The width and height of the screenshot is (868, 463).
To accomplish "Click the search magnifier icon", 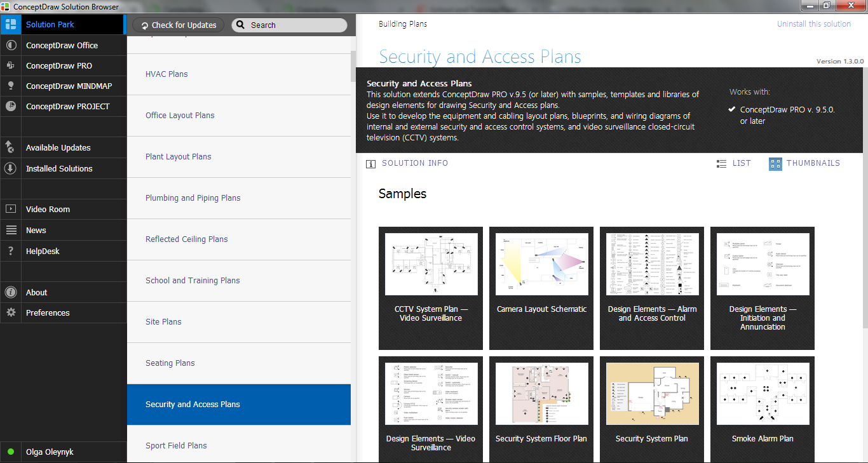I will point(241,25).
